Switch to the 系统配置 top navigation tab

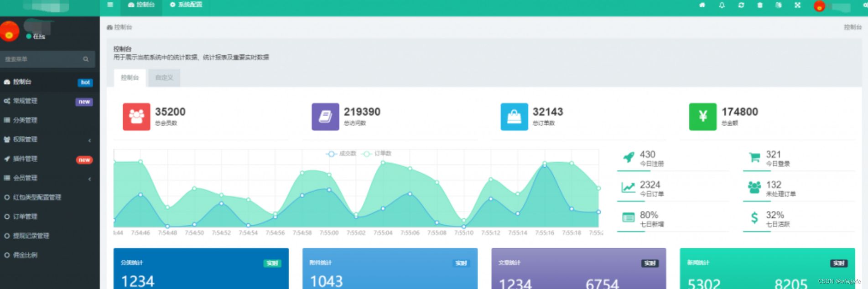pyautogui.click(x=186, y=5)
